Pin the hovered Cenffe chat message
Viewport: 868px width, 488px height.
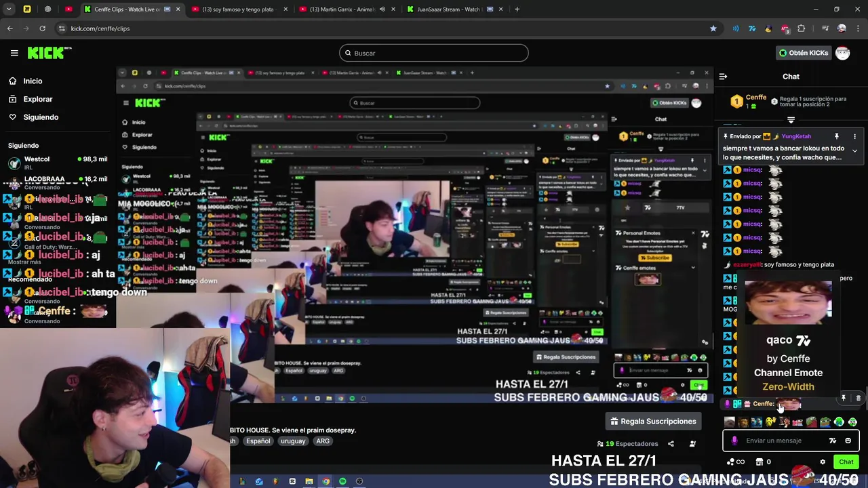pyautogui.click(x=844, y=399)
